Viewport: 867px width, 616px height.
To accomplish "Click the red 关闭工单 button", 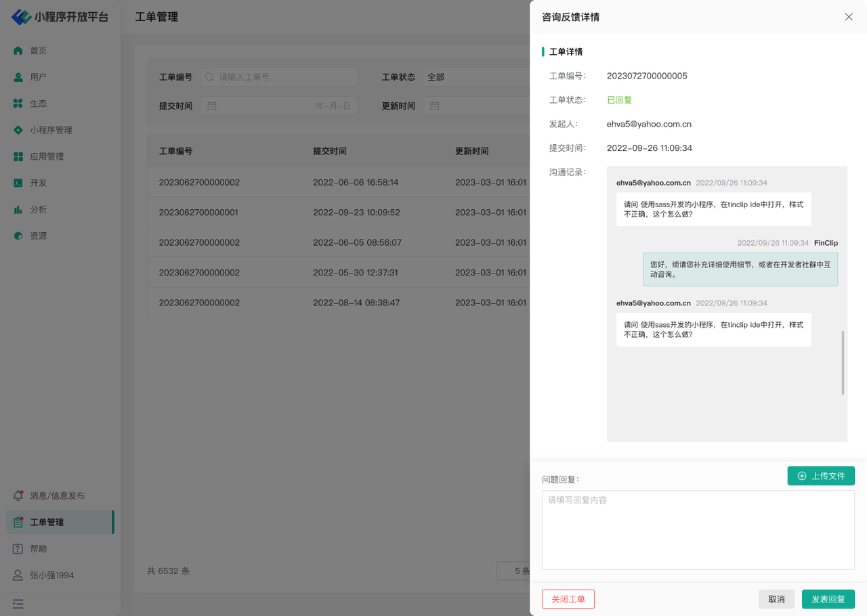I will tap(568, 599).
